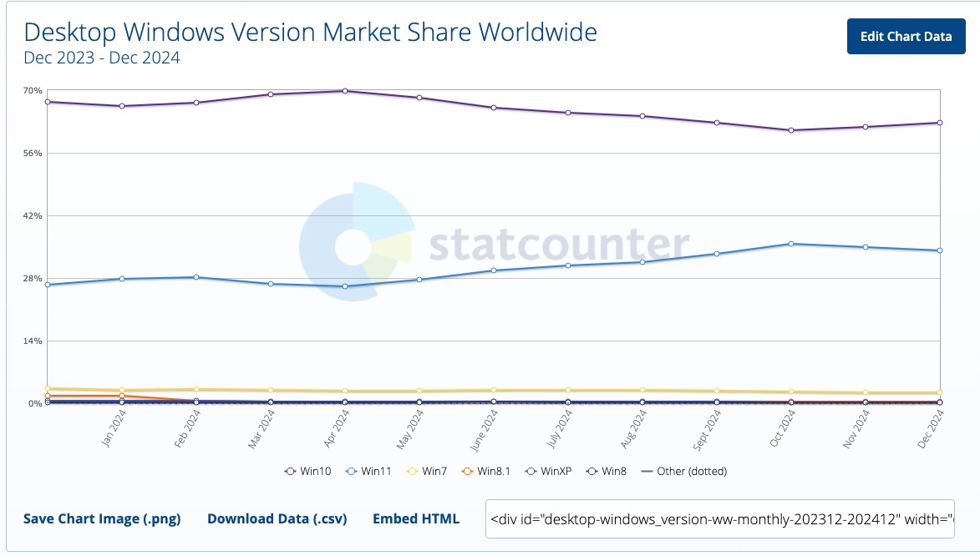Click the embed code text field
The image size is (980, 556).
coord(719,519)
